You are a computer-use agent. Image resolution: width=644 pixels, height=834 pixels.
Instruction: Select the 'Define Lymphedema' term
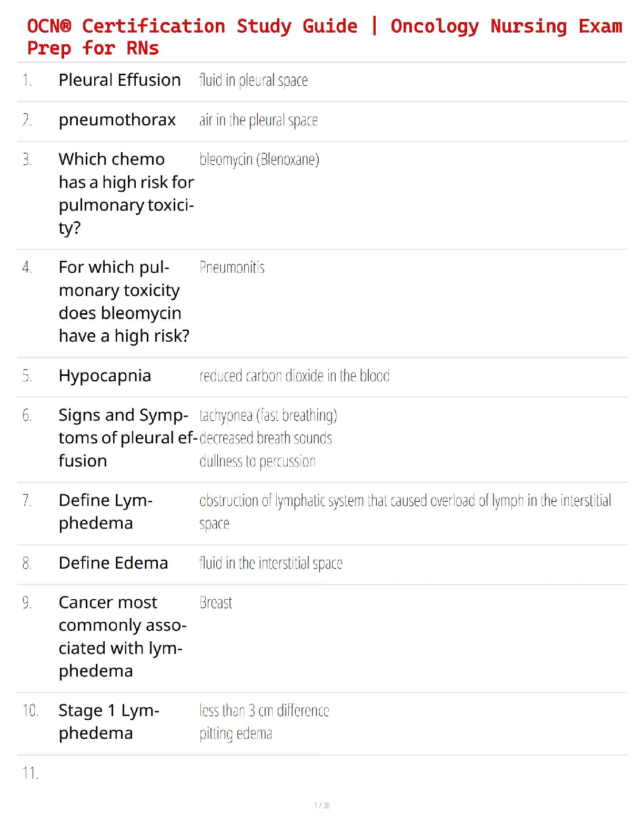pyautogui.click(x=105, y=512)
